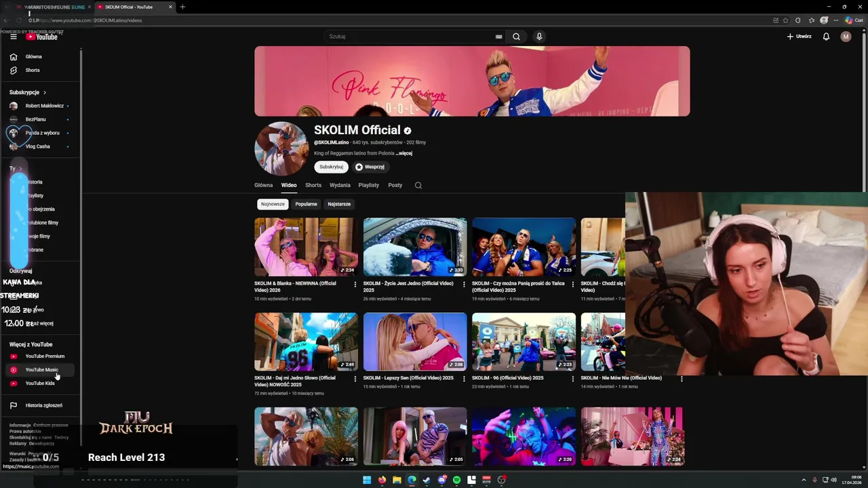Click the Subskrybuj button
Screen dimensions: 868x488
point(331,167)
